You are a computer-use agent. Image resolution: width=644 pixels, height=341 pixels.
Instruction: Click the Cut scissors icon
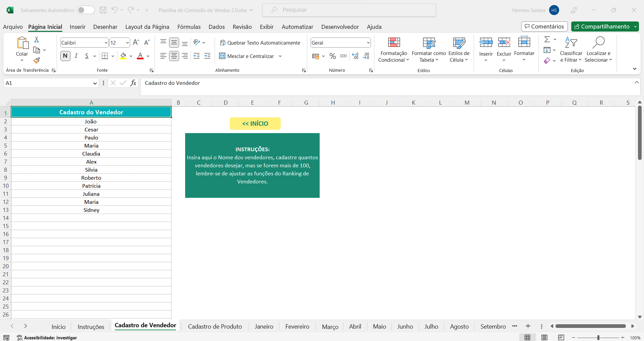tap(37, 40)
